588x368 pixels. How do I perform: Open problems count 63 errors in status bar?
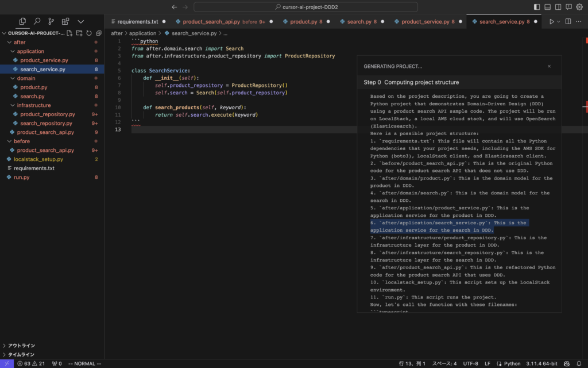[31, 363]
